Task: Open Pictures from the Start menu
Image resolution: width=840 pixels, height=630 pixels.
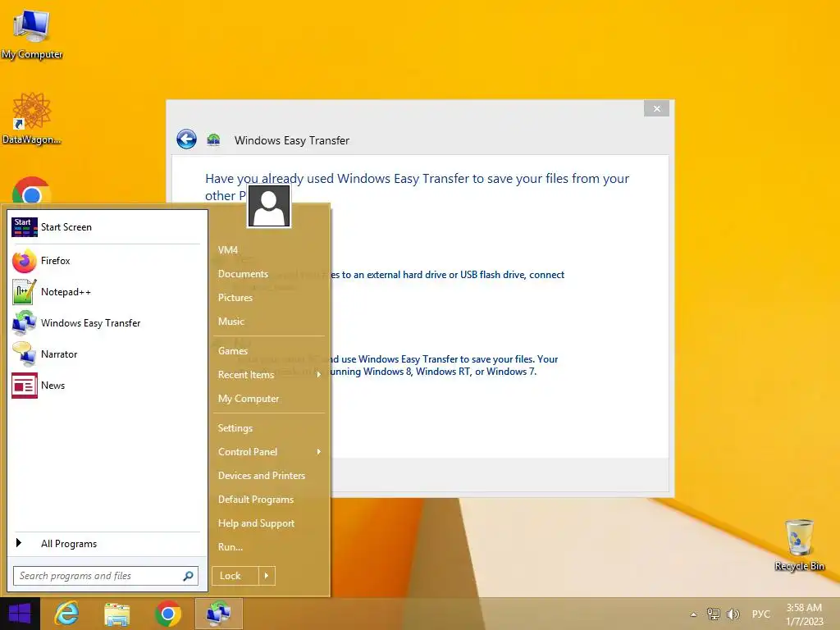Action: point(235,297)
